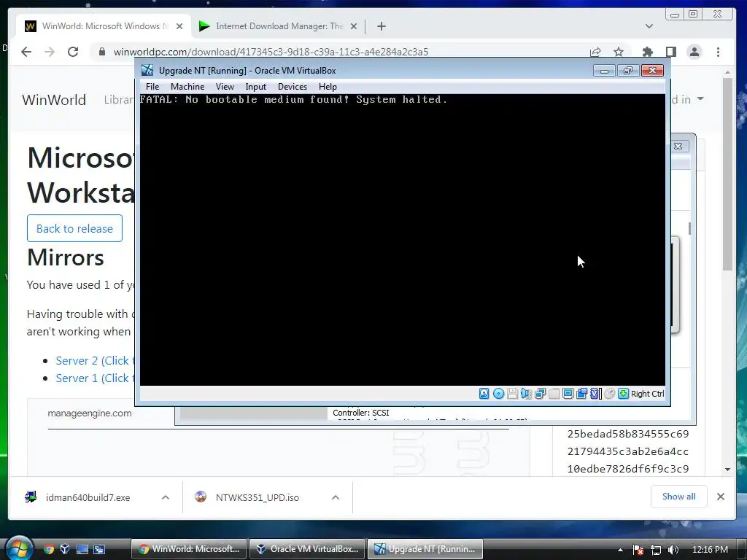
Task: Click the mouse integration icon in VM status bar
Action: 609,393
